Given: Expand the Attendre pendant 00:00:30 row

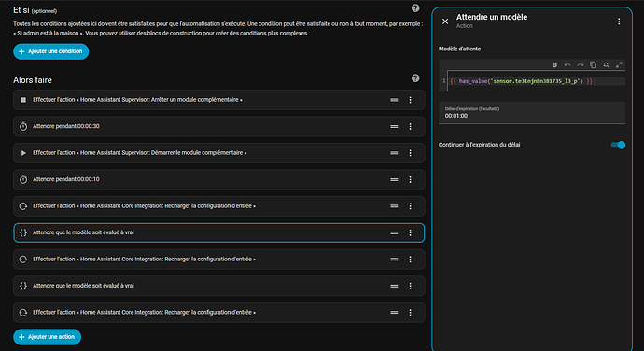Looking at the screenshot, I should (219, 127).
